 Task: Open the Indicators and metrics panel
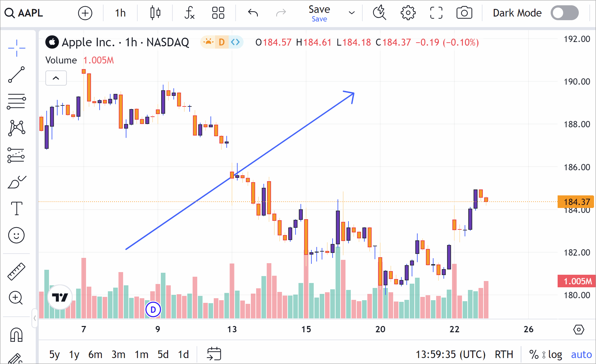[x=189, y=13]
